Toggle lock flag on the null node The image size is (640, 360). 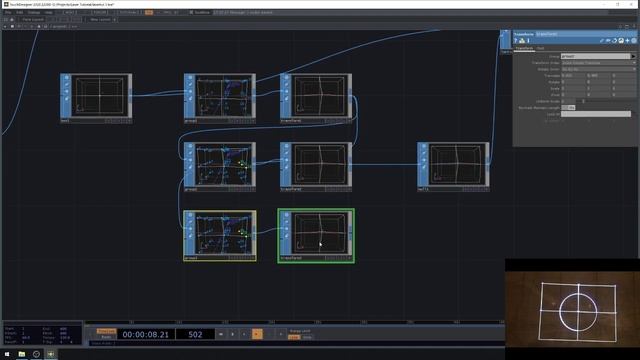423,160
